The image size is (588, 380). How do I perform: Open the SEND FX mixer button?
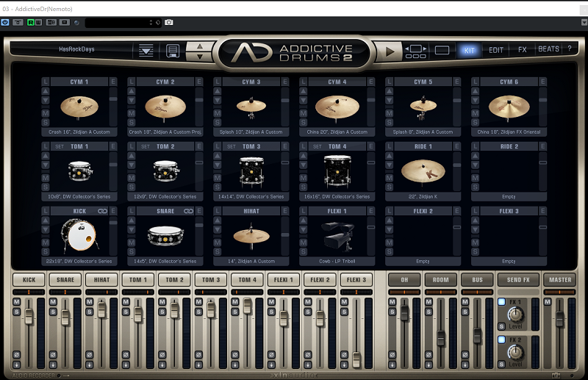518,280
